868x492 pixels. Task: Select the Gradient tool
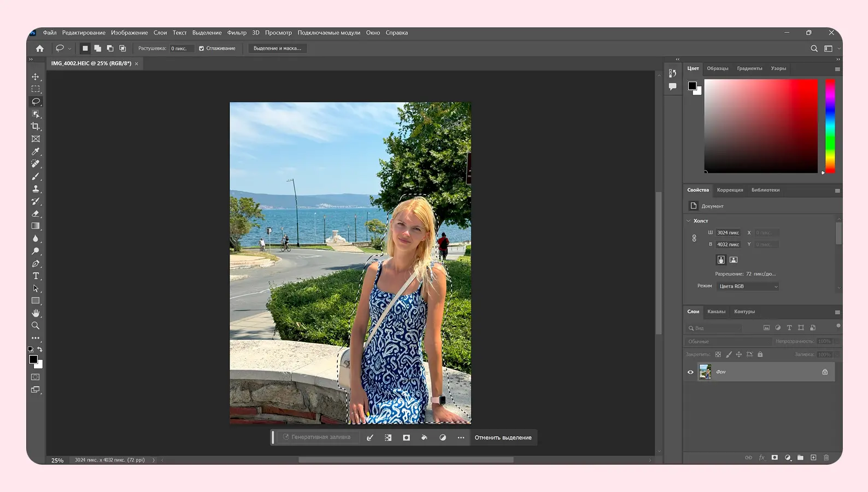36,226
